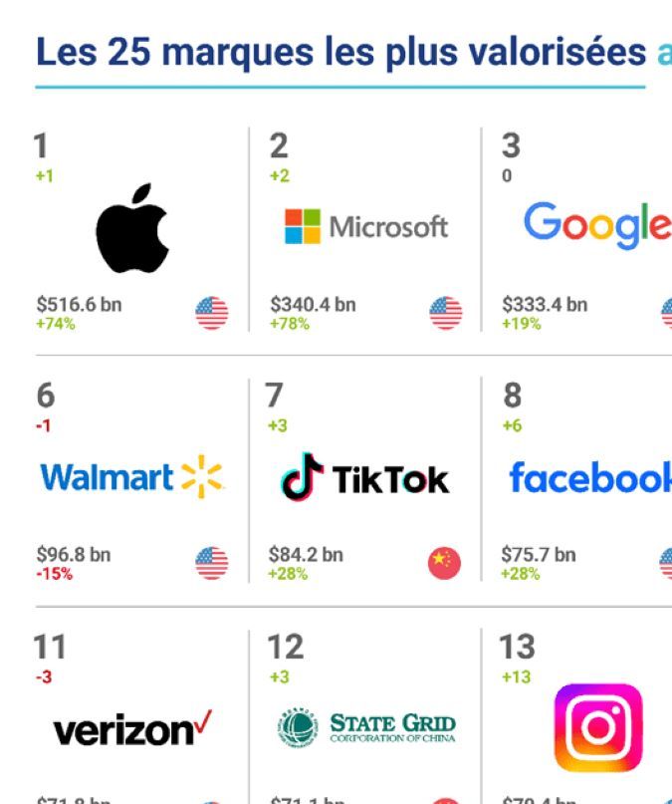The height and width of the screenshot is (804, 672).
Task: Click the infographic title heading
Action: click(340, 52)
